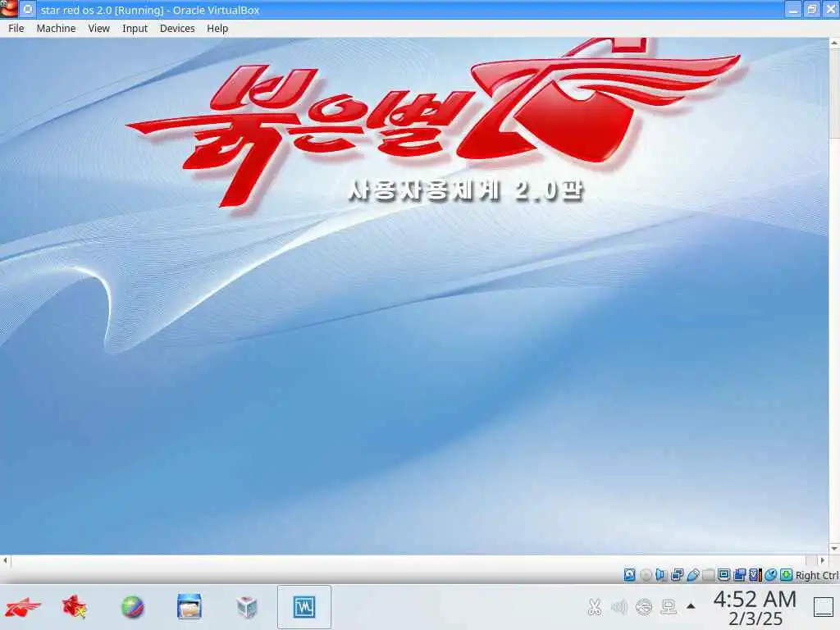Click the network computer tray icon
The image size is (840, 630).
tap(669, 607)
